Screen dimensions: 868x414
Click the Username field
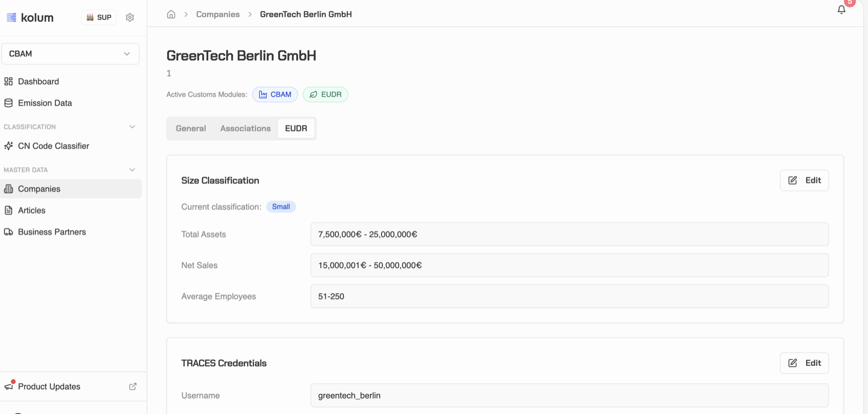tap(570, 396)
